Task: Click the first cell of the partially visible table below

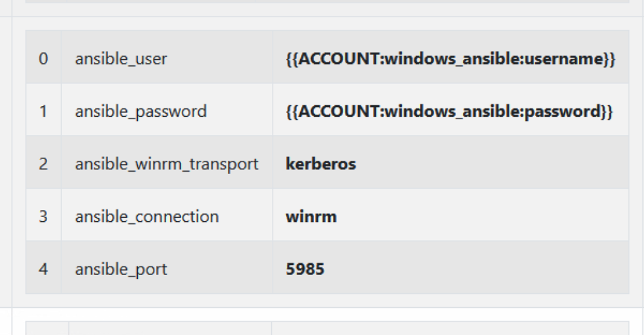Action: (47, 328)
